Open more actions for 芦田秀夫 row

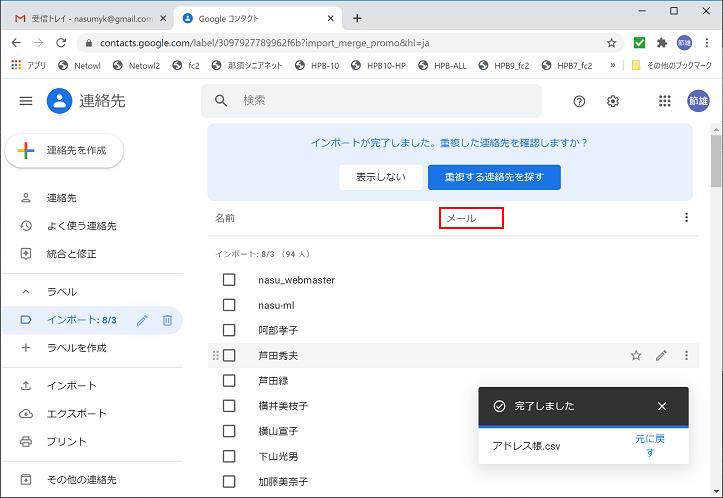pos(686,355)
